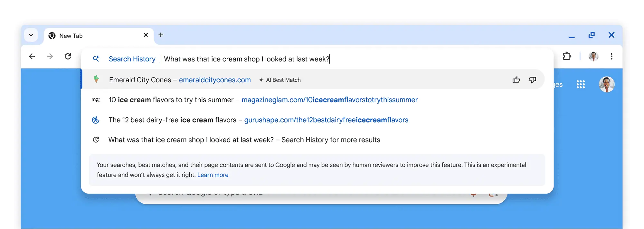Viewport: 644px width, 229px height.
Task: Click in the address bar query text
Action: [x=247, y=59]
